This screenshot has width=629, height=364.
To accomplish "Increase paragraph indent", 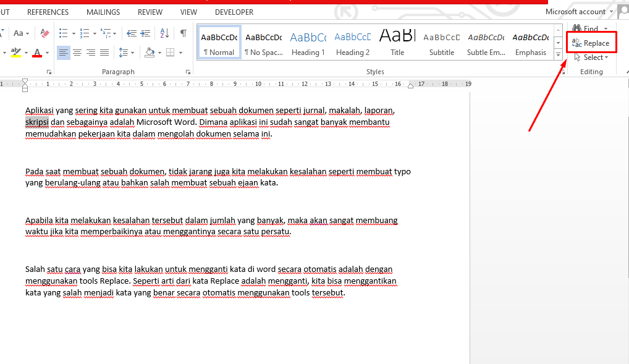I will 145,33.
